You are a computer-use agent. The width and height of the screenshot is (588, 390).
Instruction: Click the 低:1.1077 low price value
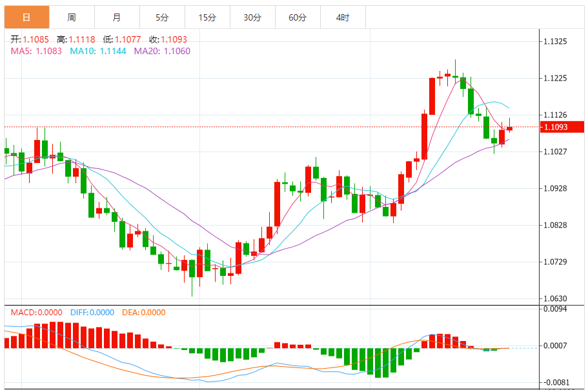(122, 39)
